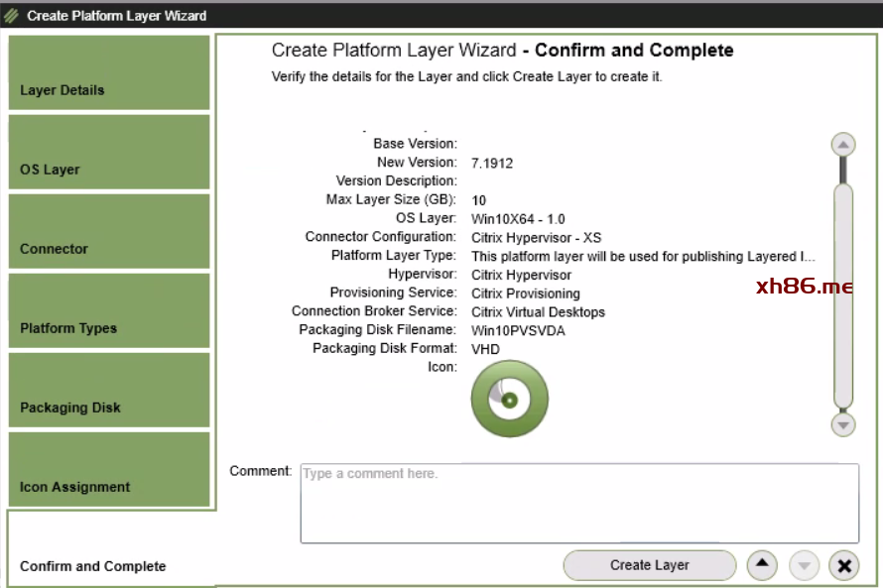
Task: Click the green platform layer disc icon
Action: click(x=509, y=400)
